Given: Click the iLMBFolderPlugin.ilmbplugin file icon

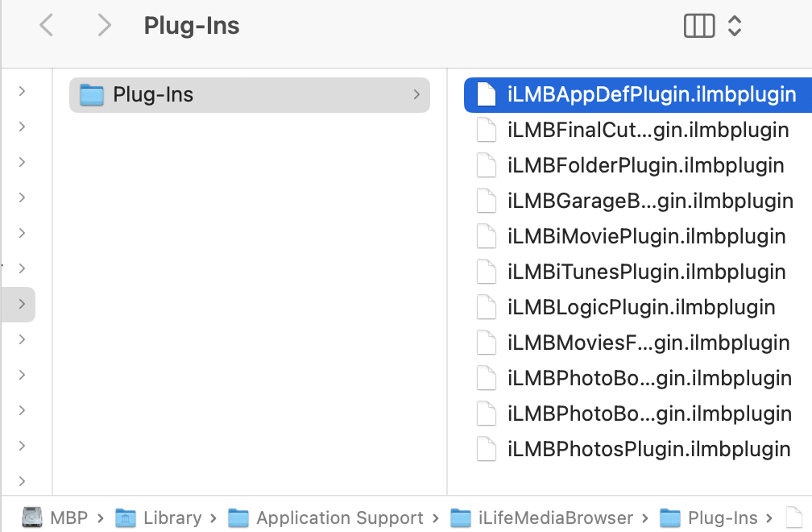Looking at the screenshot, I should tap(487, 166).
